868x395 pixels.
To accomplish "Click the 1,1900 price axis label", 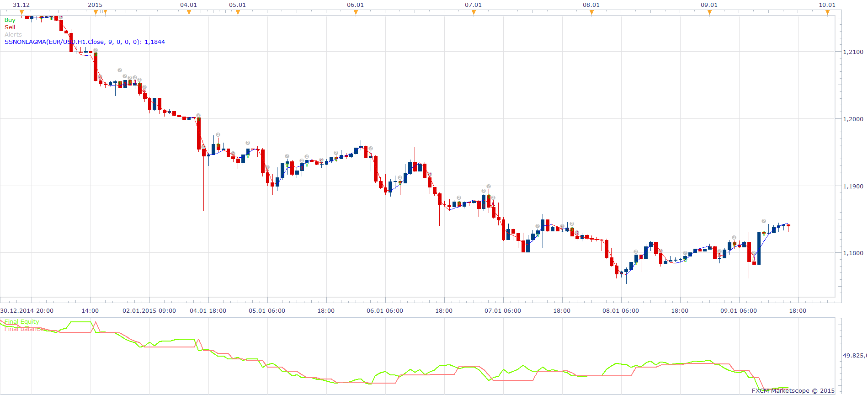I will coord(853,187).
